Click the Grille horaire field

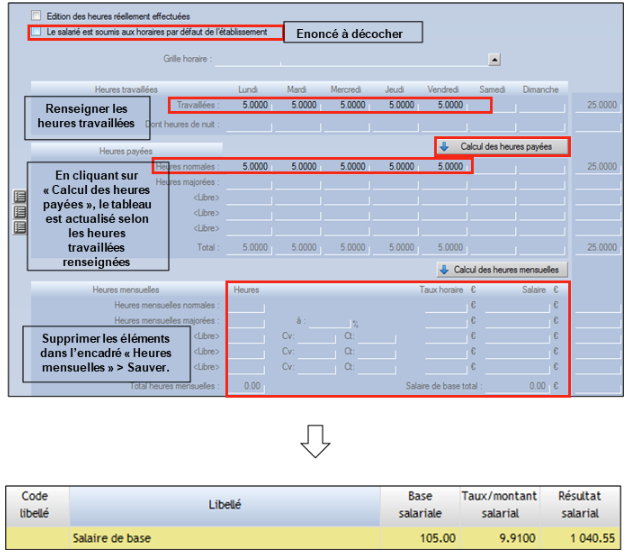click(351, 60)
